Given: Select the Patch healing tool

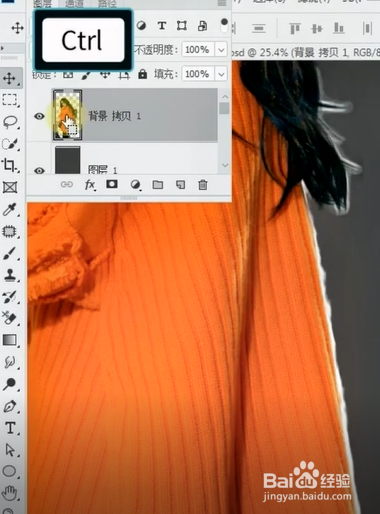Looking at the screenshot, I should (9, 231).
